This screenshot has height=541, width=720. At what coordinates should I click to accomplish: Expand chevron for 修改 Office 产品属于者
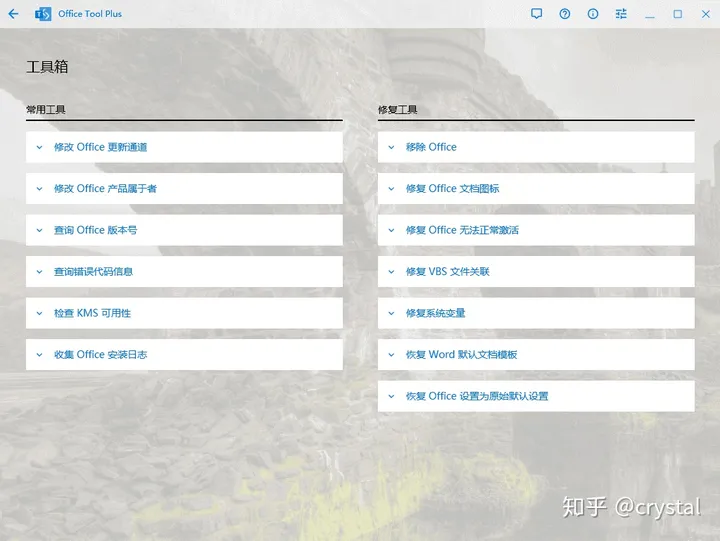pos(39,189)
